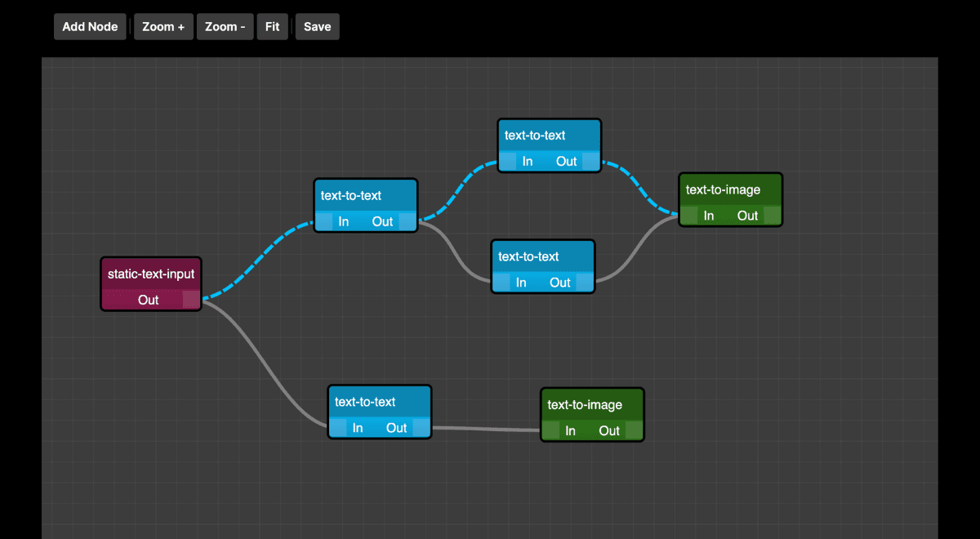Viewport: 980px width, 539px height.
Task: Click the Out port of lower text-to-image node
Action: click(633, 430)
